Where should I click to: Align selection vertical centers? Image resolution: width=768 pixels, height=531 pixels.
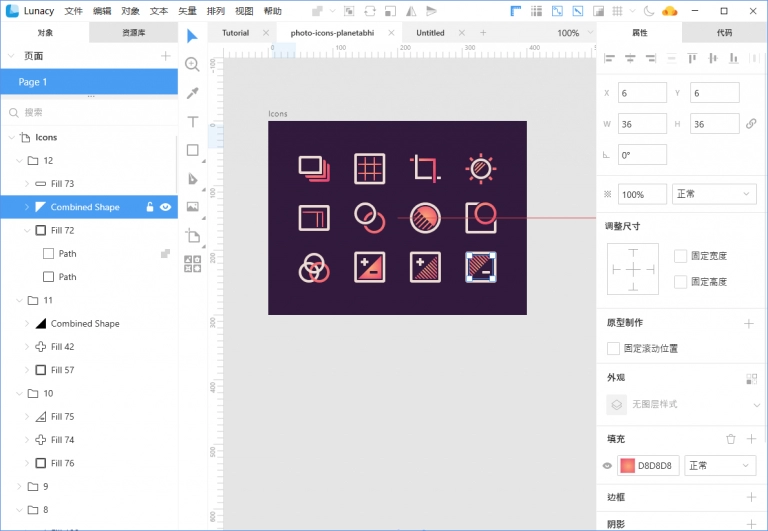point(713,59)
